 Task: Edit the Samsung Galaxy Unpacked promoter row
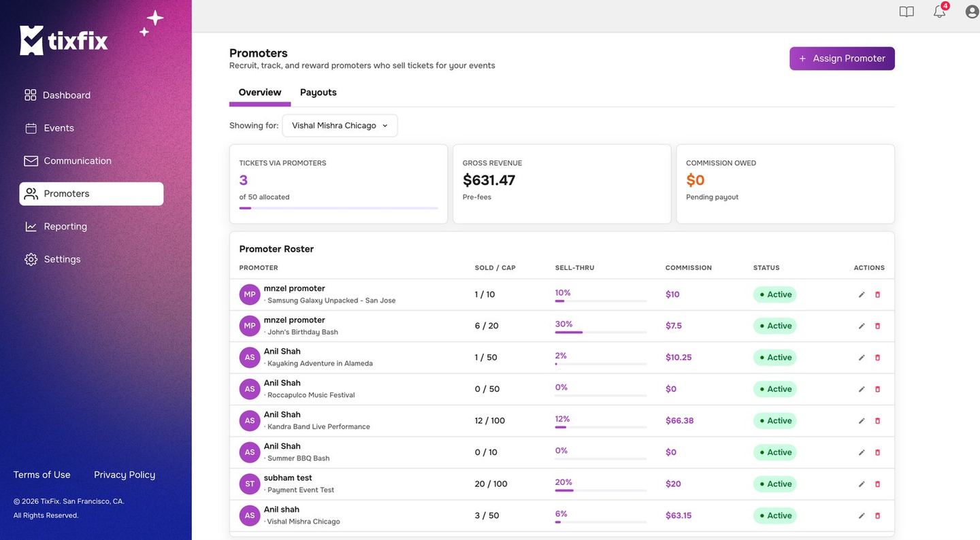[x=862, y=294]
